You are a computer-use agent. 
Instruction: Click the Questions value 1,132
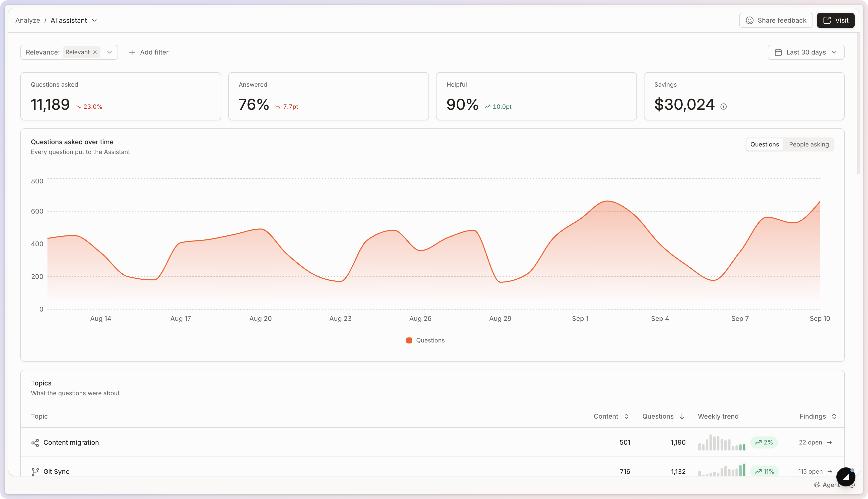point(678,472)
